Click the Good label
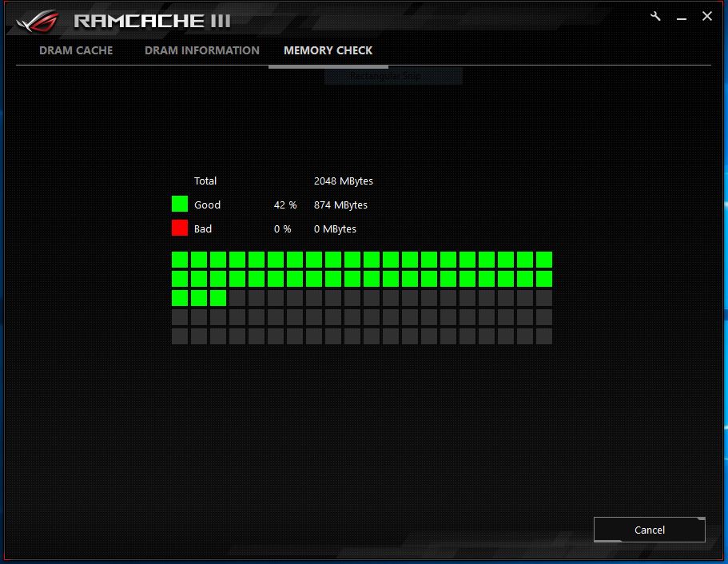The image size is (728, 564). pyautogui.click(x=207, y=205)
